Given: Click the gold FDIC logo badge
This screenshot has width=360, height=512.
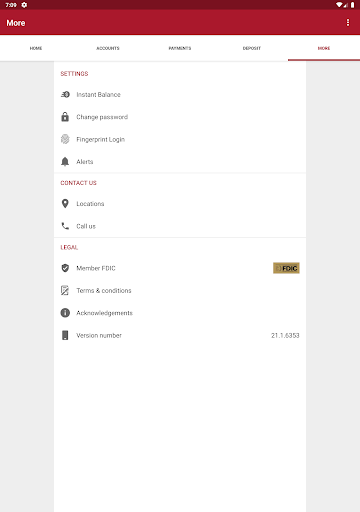Looking at the screenshot, I should coord(286,268).
